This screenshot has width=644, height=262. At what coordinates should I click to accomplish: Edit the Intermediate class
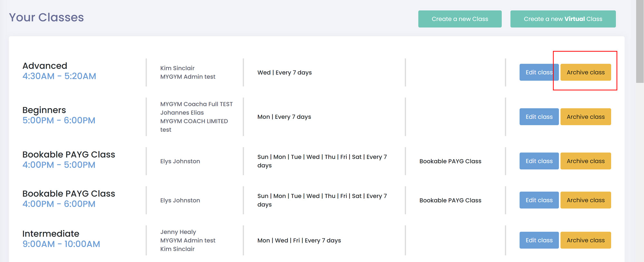click(539, 240)
